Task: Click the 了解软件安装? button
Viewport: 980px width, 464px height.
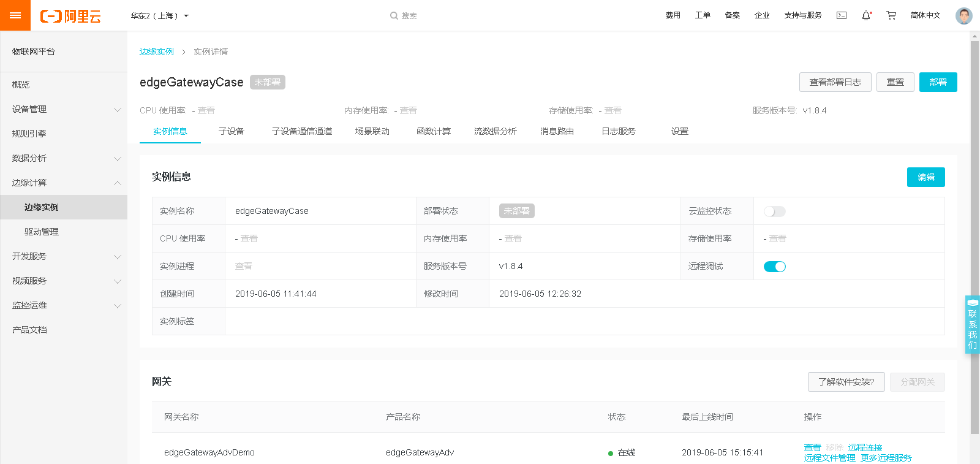Action: pos(846,382)
